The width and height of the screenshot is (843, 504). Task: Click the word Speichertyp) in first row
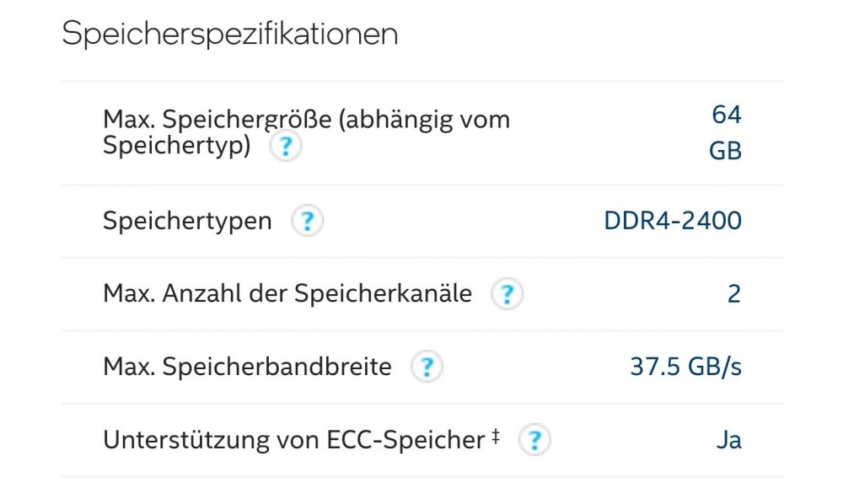tap(177, 146)
